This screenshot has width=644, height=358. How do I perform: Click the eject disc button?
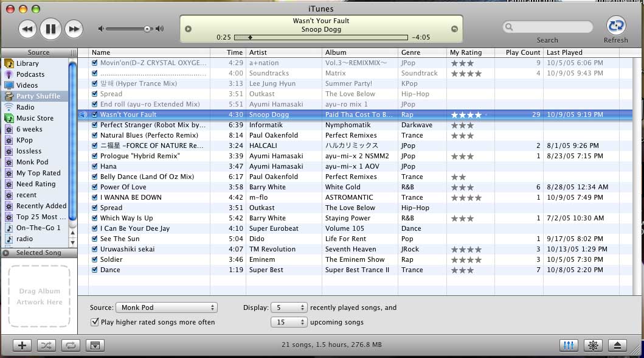617,346
